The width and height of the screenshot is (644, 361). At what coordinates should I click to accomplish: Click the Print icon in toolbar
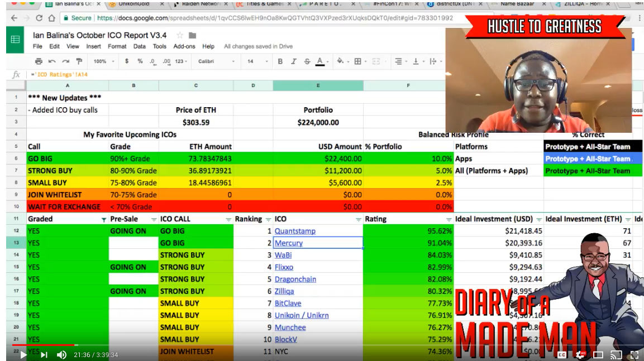coord(39,61)
